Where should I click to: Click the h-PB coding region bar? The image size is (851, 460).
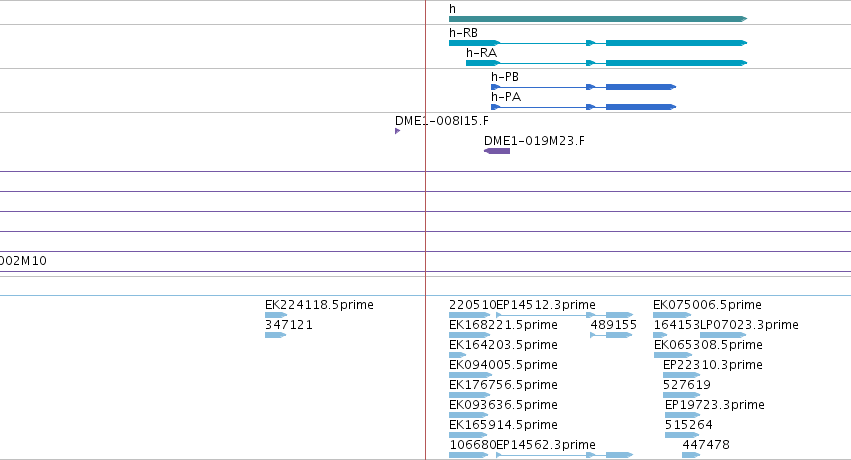click(x=640, y=87)
